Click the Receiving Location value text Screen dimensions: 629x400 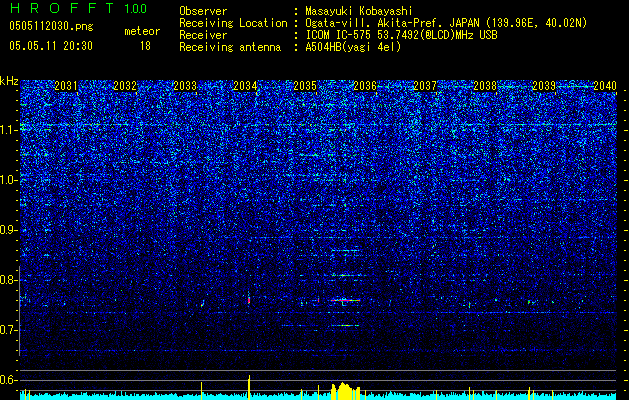(446, 23)
